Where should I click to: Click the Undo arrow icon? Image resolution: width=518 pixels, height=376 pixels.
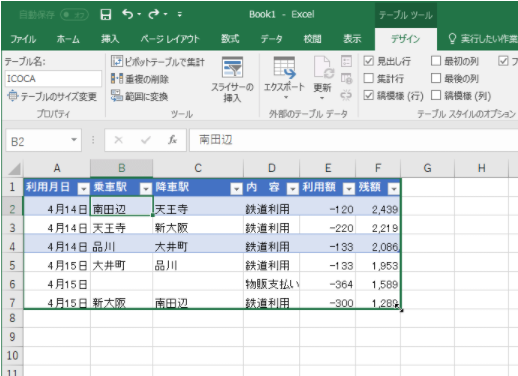127,14
